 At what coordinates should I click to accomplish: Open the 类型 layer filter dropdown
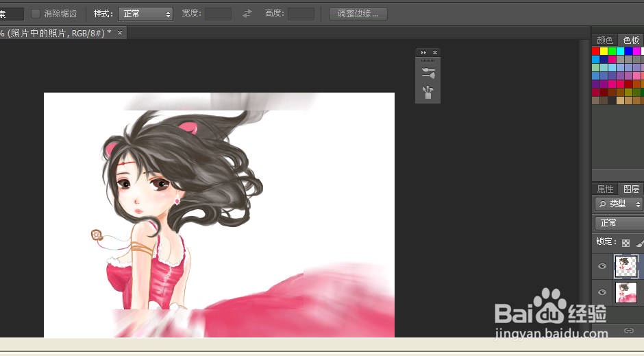coord(619,204)
